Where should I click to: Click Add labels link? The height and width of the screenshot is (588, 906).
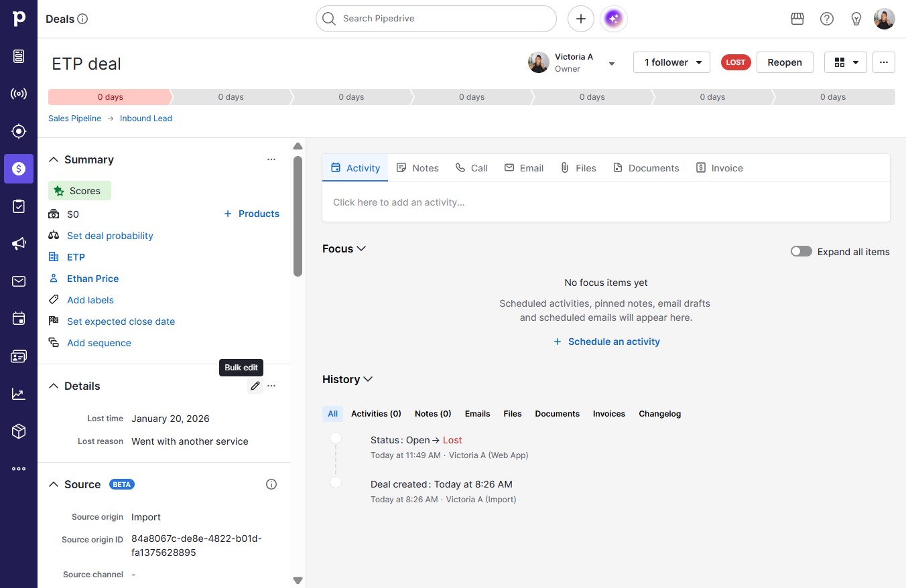90,300
